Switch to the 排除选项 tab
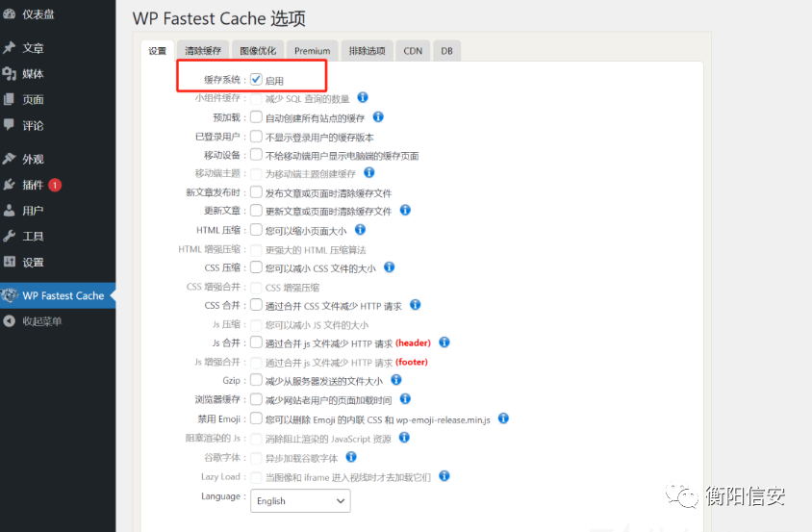 point(368,51)
